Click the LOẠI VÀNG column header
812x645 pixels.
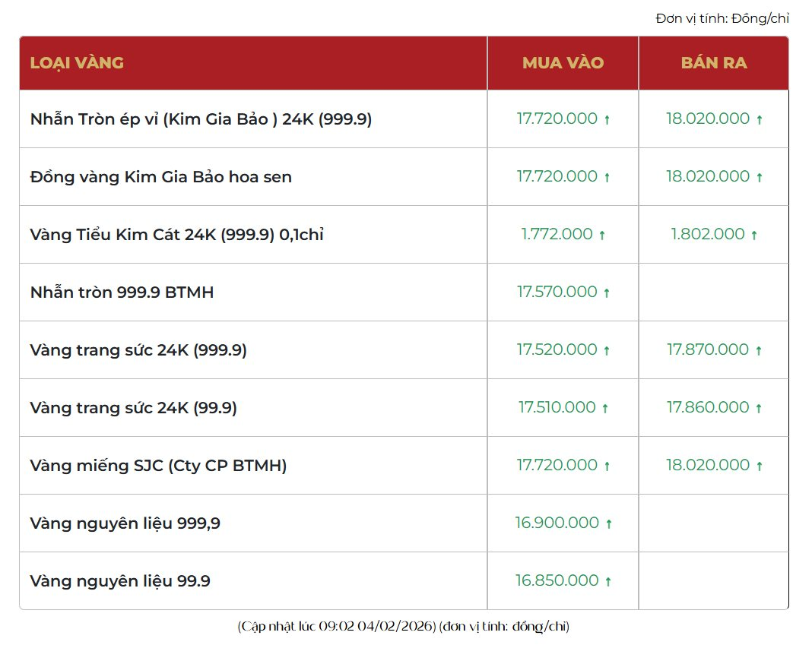point(77,63)
